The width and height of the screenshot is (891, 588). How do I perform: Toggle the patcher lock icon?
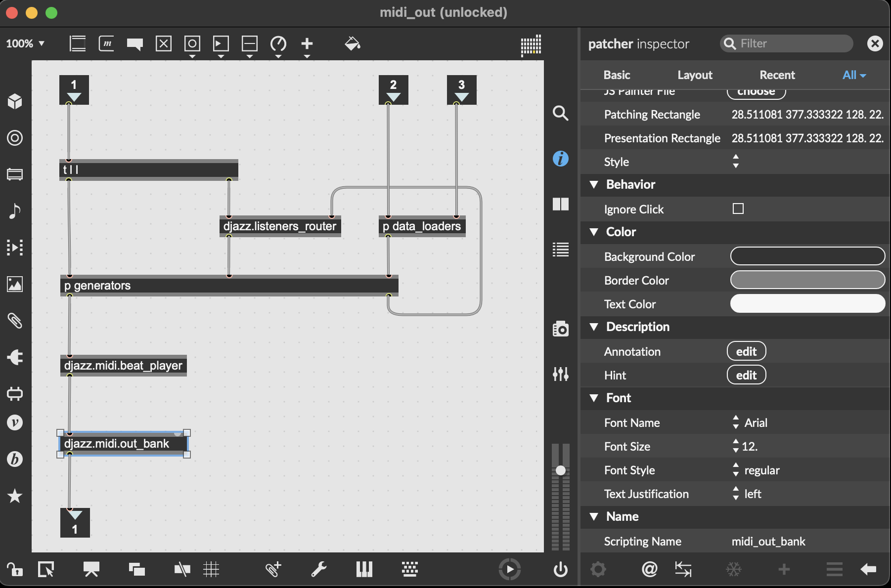(15, 570)
